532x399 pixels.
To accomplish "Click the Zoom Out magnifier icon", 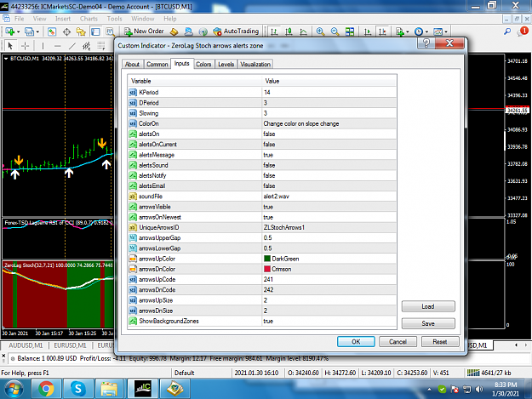I will pos(335,31).
